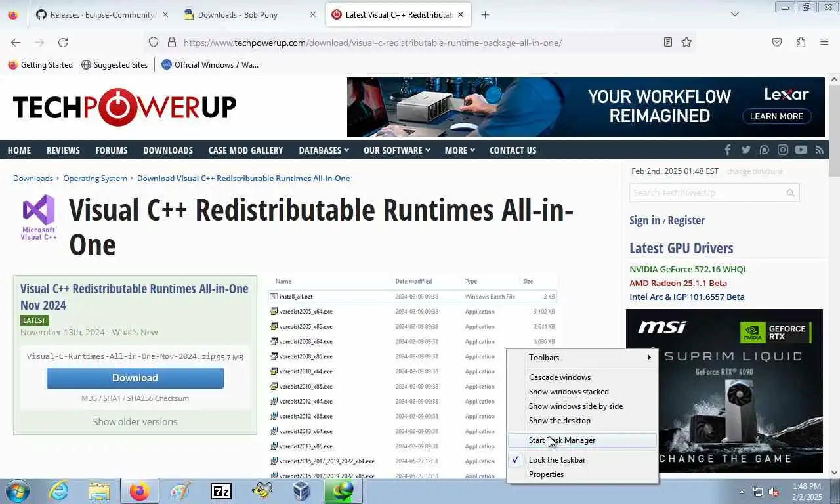The image size is (840, 504).
Task: Open a new browser tab
Action: click(485, 14)
